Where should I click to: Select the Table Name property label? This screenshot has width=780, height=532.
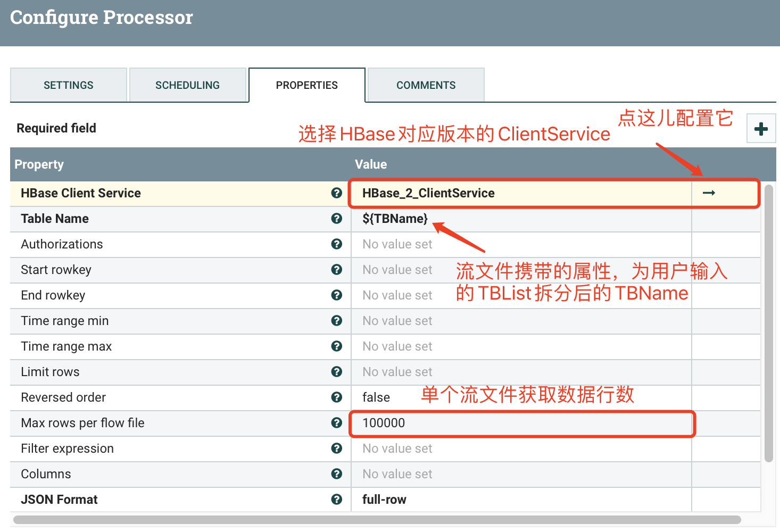point(55,219)
